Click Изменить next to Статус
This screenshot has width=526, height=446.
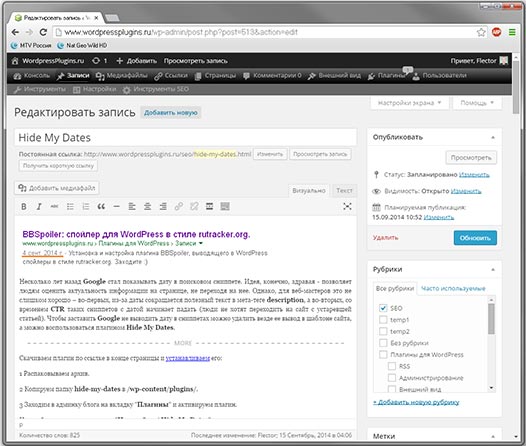pos(474,175)
